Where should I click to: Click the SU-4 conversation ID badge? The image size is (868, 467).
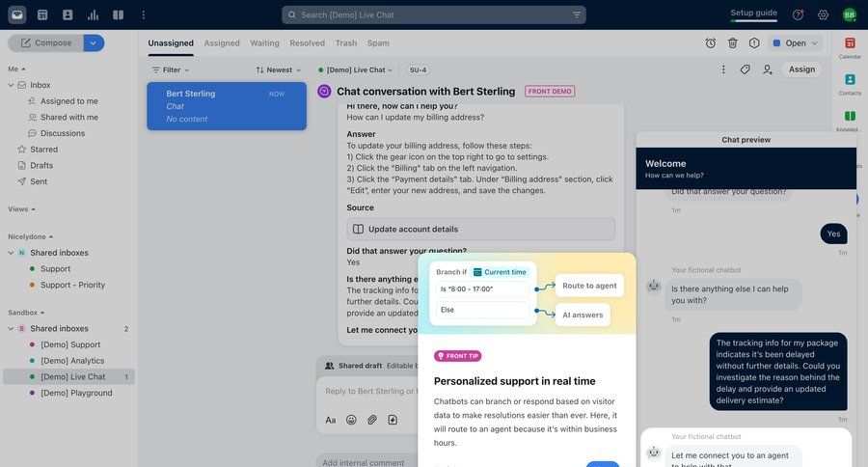coord(418,69)
